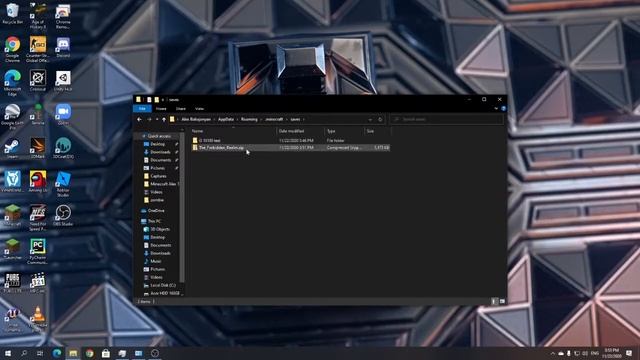Click the Back arrow in File Explorer
This screenshot has height=360, width=640.
coord(139,119)
